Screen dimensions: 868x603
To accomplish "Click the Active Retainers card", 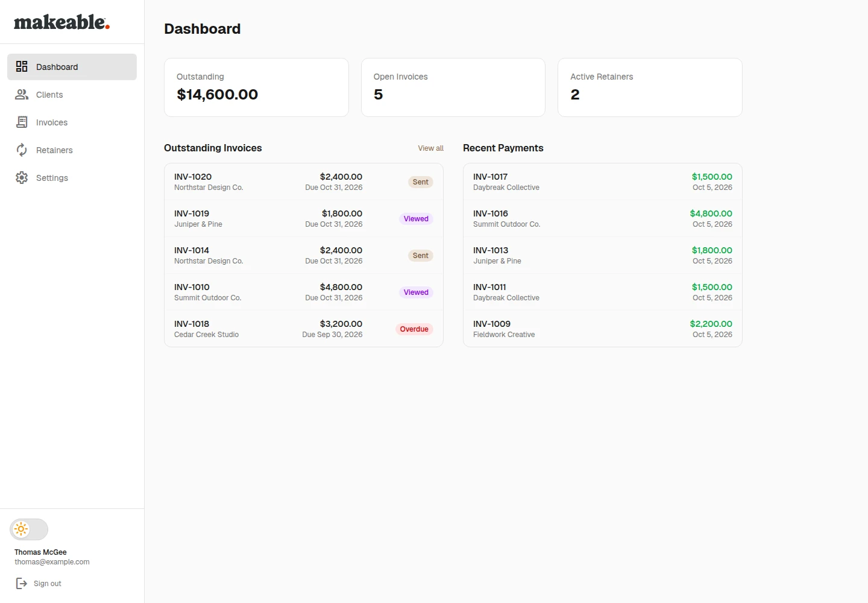I will (650, 87).
